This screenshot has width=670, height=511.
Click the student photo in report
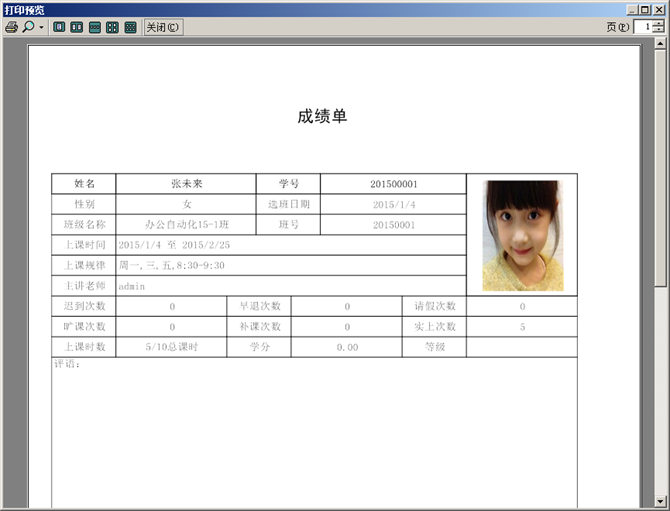pos(522,235)
